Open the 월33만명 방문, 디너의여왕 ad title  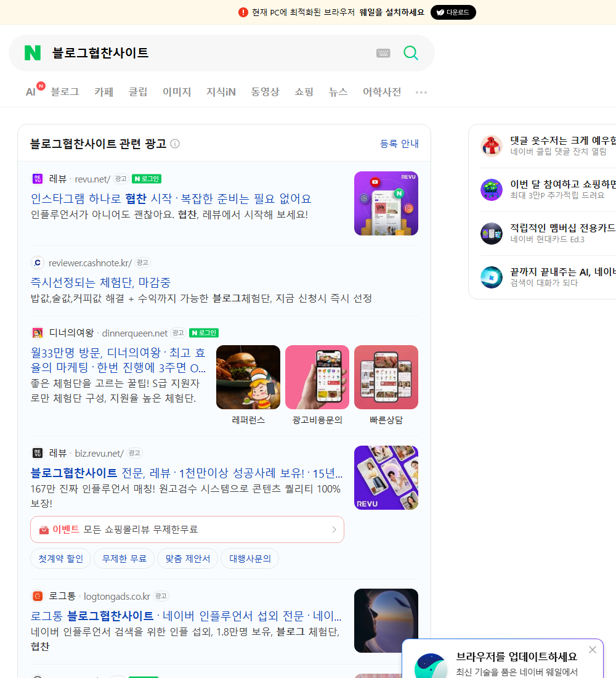[118, 360]
